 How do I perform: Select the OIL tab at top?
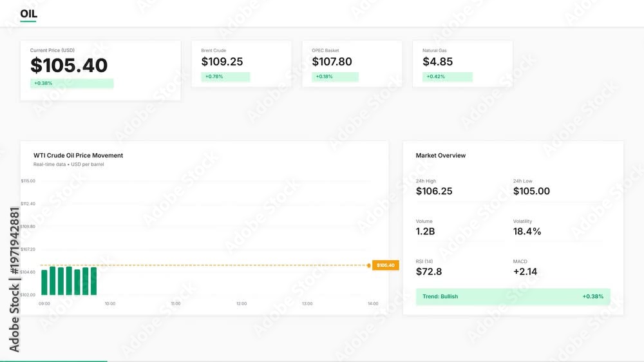coord(28,14)
